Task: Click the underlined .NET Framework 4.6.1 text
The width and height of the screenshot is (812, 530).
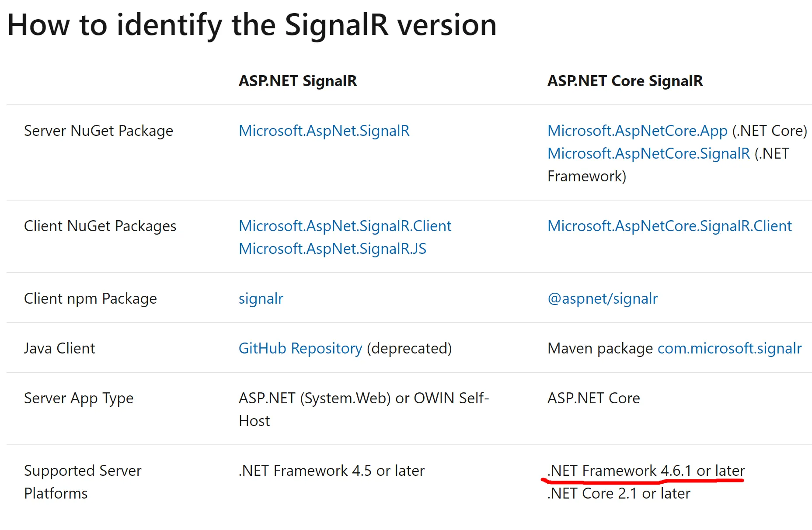Action: pos(645,471)
